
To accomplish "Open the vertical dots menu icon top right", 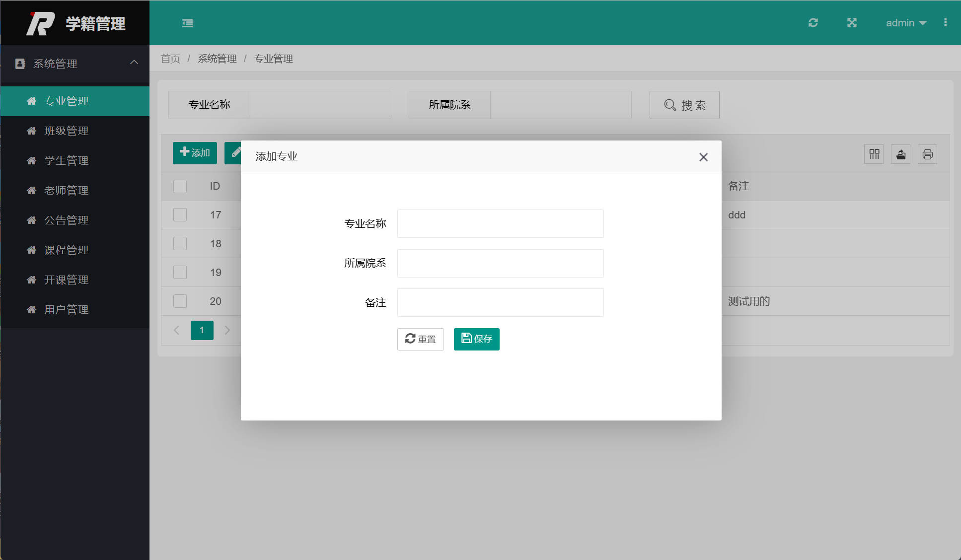I will (946, 22).
